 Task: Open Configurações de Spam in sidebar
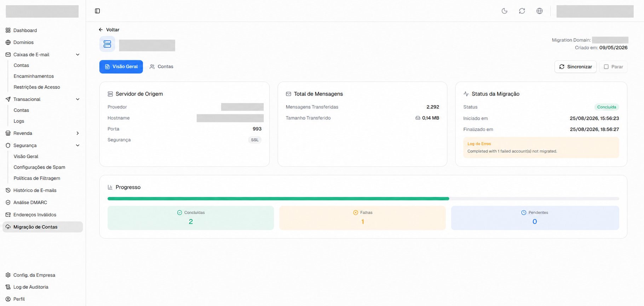[x=39, y=167]
